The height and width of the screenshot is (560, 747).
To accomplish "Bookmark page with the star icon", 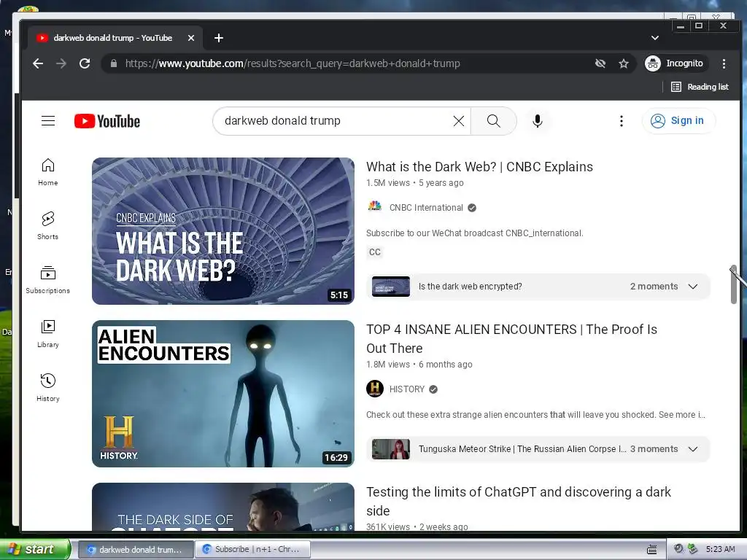I will point(624,63).
